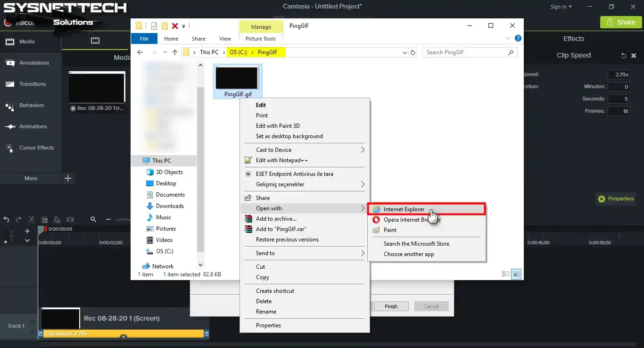
Task: Click the track collapse chevron on the timeline
Action: 27,240
